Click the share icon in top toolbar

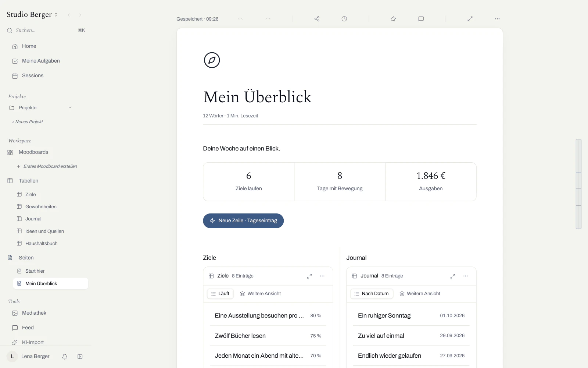(317, 19)
